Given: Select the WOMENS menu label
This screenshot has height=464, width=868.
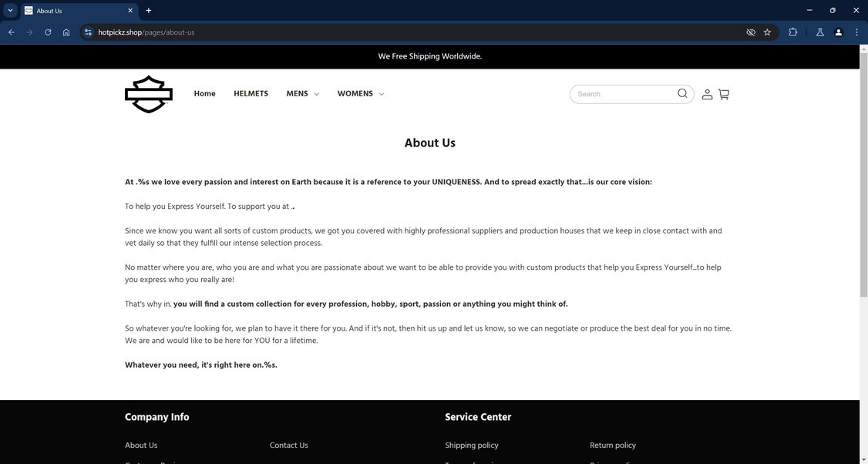Looking at the screenshot, I should pyautogui.click(x=355, y=93).
